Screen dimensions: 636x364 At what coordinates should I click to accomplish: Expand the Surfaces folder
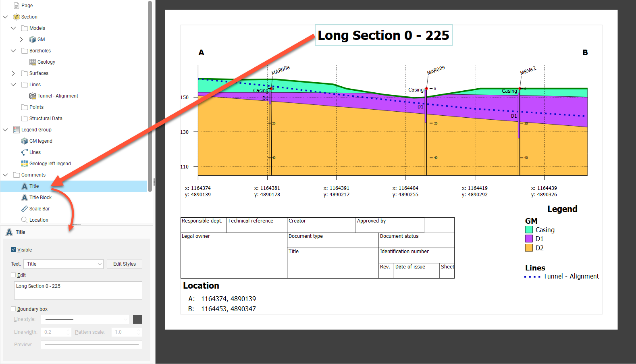click(13, 73)
